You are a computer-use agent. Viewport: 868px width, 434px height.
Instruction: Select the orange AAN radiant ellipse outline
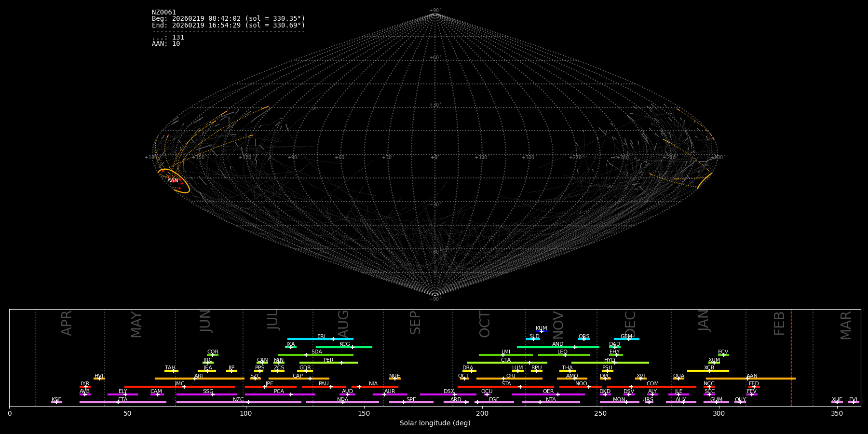click(x=174, y=181)
